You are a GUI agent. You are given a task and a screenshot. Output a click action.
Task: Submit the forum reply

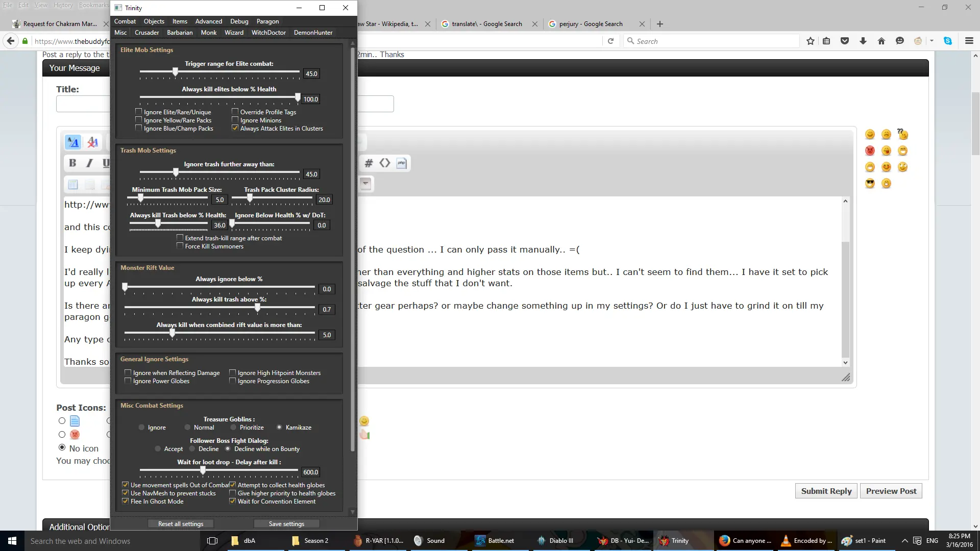click(x=826, y=491)
